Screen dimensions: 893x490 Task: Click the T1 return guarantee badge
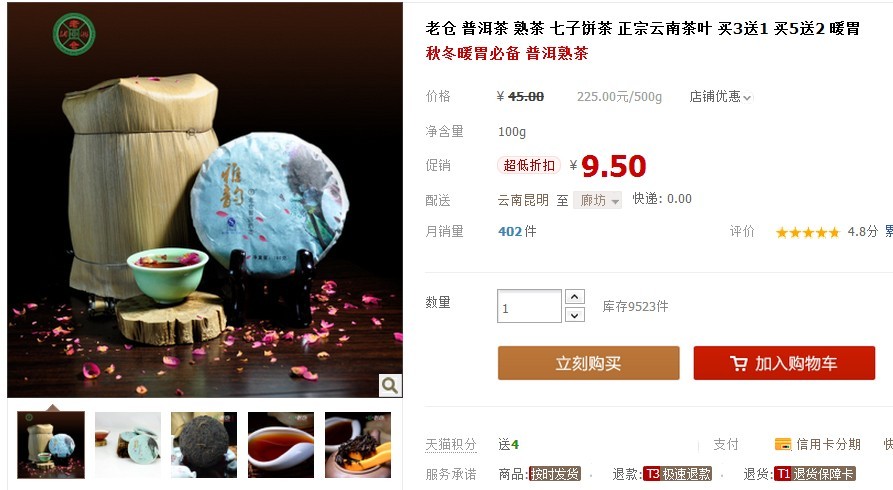coord(814,474)
